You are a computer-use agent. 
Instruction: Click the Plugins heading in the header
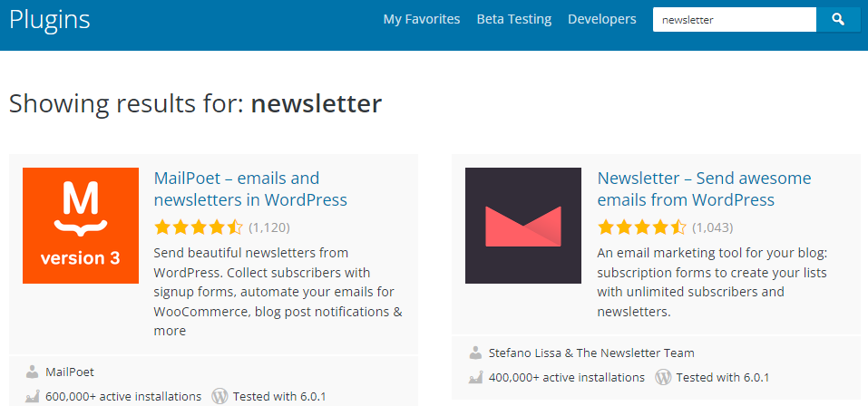point(50,20)
